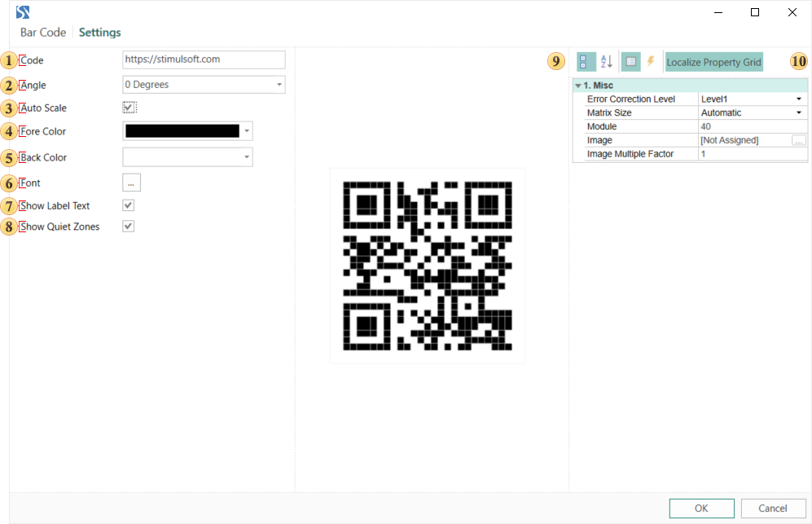The width and height of the screenshot is (812, 524).
Task: Select the Settings tab
Action: coord(99,33)
